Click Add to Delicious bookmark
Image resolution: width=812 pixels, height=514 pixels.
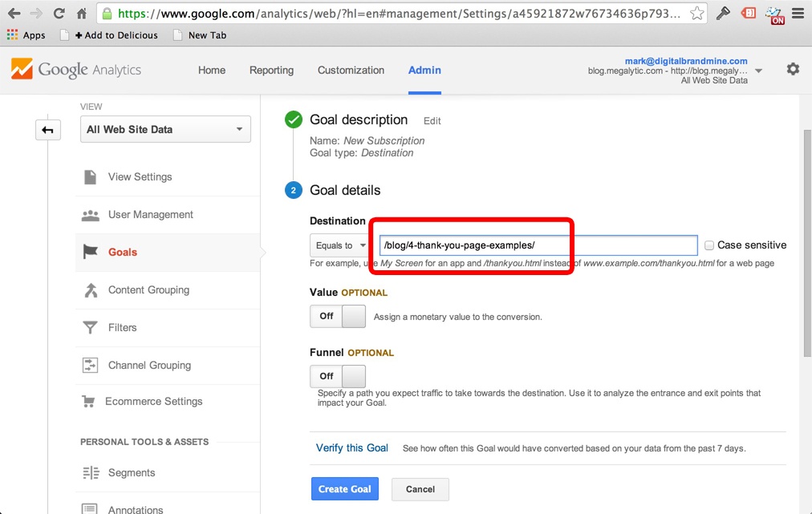click(x=116, y=35)
